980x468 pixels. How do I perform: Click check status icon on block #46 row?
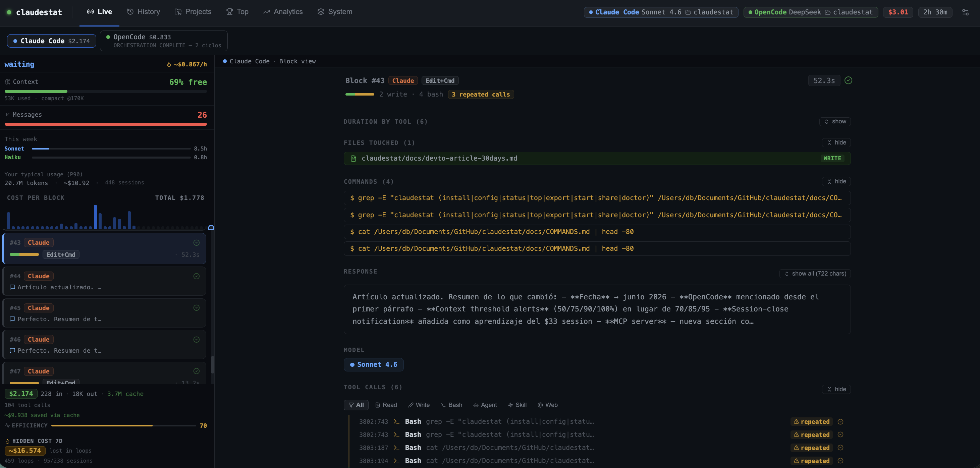[x=196, y=340]
